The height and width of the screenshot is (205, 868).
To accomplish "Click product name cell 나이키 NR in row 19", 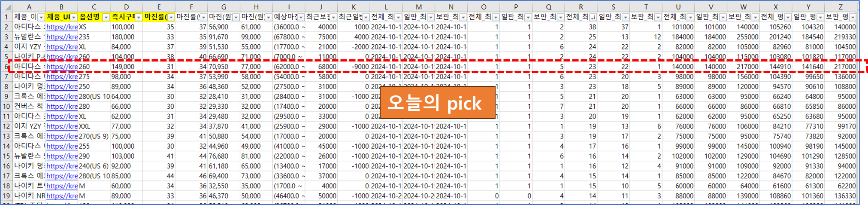I will point(29,196).
